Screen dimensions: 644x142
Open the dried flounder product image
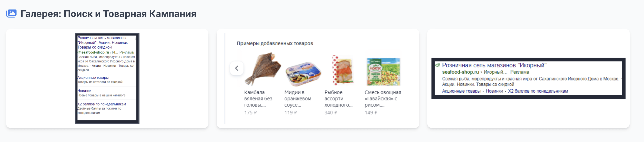point(263,69)
